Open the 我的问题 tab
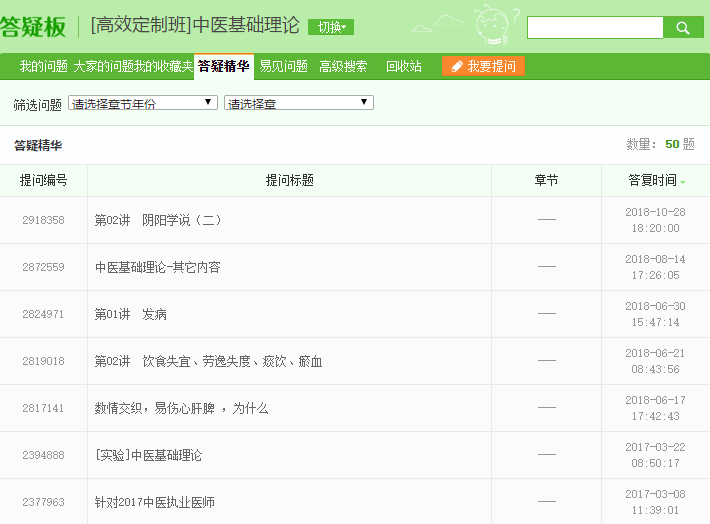Screen dimensions: 710x524 tap(43, 67)
